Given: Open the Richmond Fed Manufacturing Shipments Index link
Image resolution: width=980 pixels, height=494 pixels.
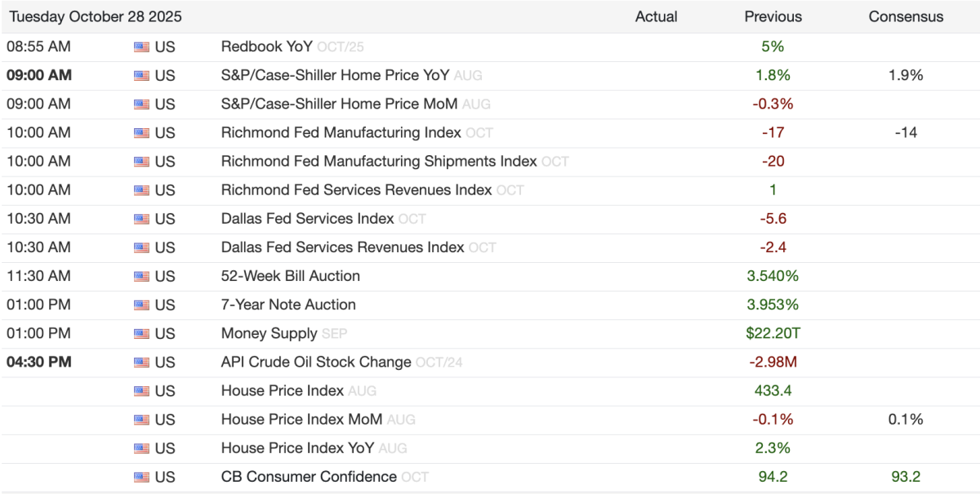Looking at the screenshot, I should tap(378, 161).
